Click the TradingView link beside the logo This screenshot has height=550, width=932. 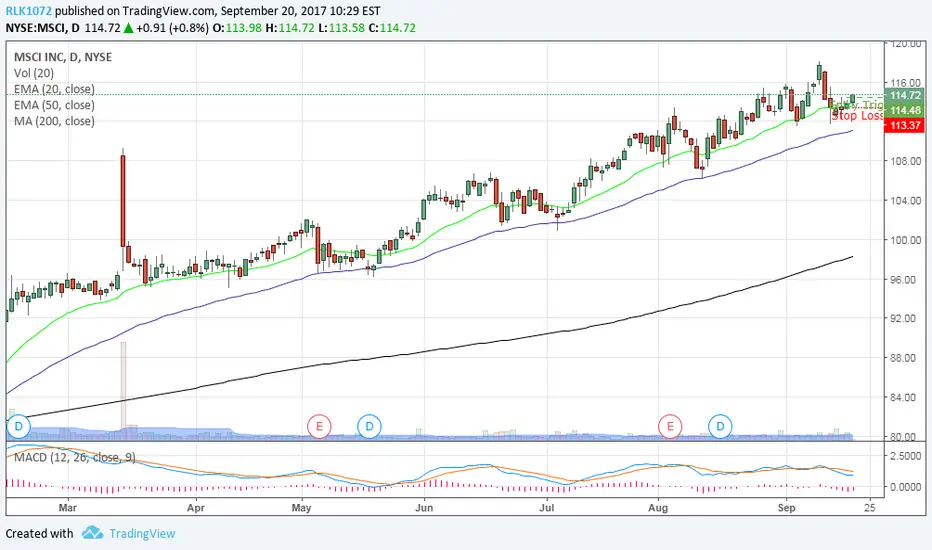point(142,533)
